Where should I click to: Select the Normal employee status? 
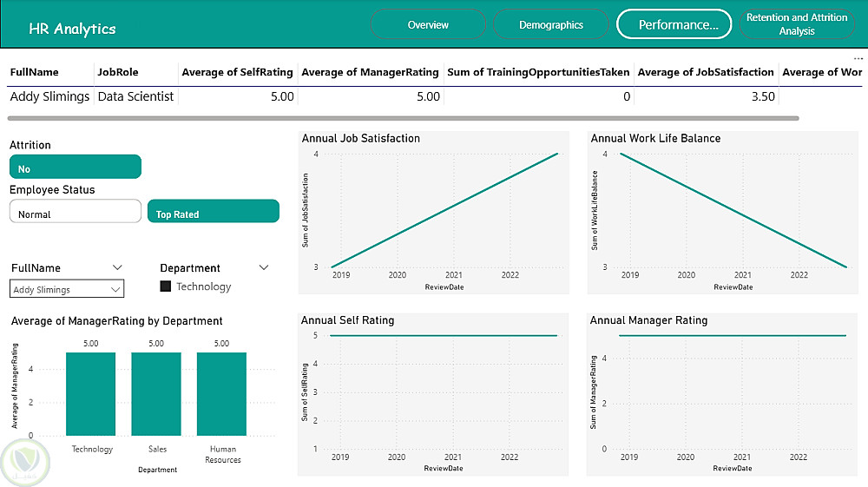point(76,213)
